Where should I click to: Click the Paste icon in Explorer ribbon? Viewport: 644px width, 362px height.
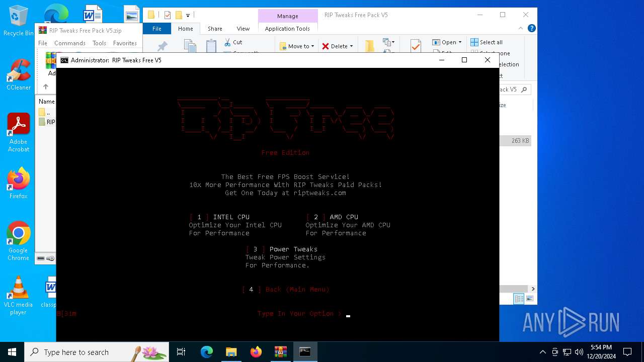click(211, 46)
